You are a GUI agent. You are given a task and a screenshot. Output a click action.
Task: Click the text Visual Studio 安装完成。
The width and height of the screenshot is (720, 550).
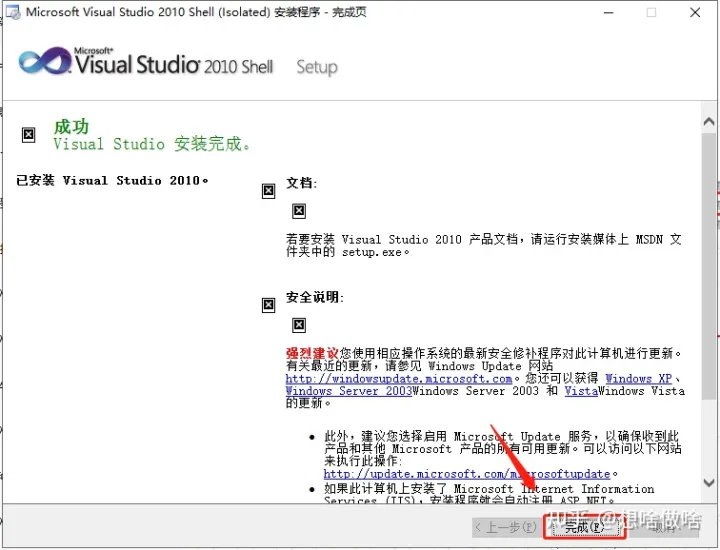(x=152, y=144)
